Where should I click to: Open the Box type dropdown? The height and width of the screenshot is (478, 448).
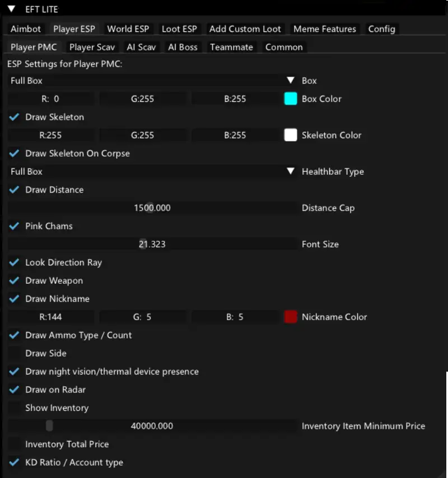(x=152, y=81)
